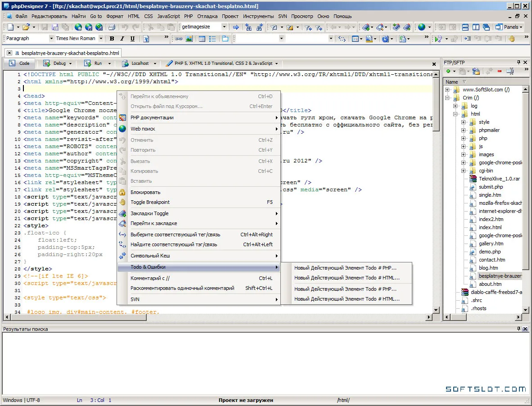The height and width of the screenshot is (406, 532).
Task: Open the Инструменты menu
Action: (258, 16)
